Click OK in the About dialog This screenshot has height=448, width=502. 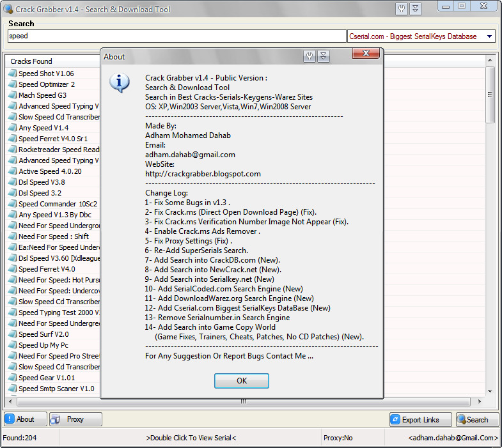241,381
